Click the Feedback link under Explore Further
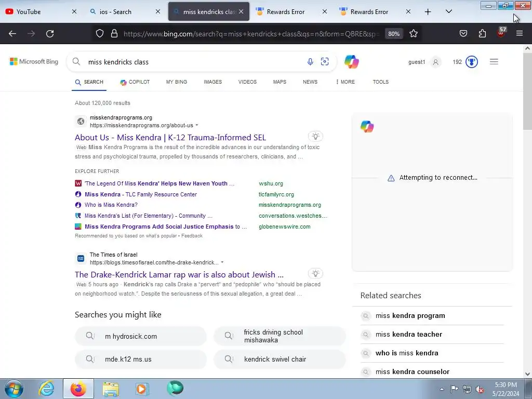The width and height of the screenshot is (532, 399). 192,236
